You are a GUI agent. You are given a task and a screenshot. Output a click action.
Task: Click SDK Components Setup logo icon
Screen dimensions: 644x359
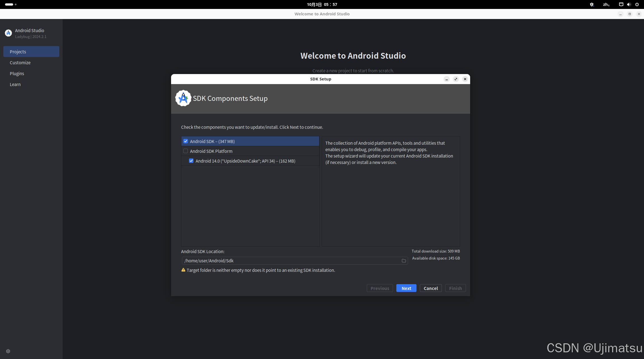(x=183, y=98)
